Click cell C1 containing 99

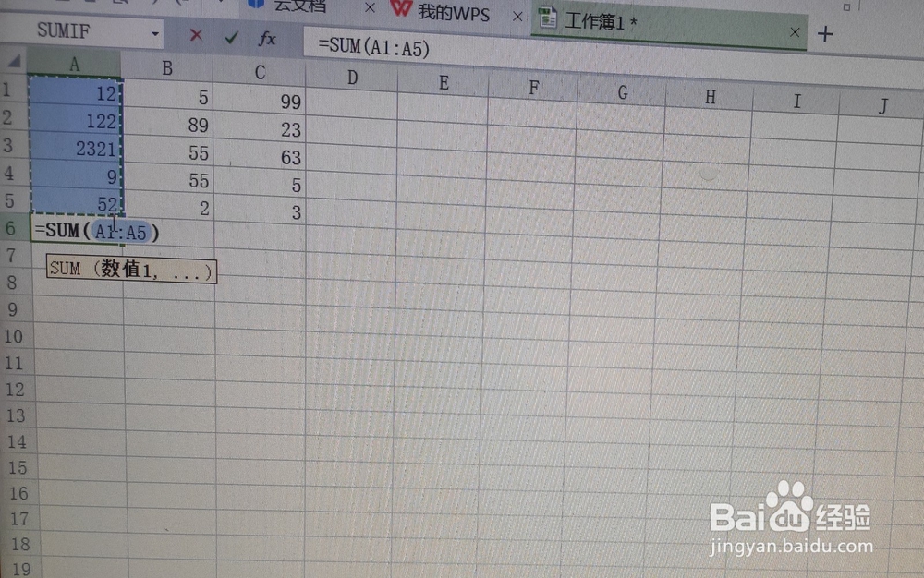click(260, 100)
